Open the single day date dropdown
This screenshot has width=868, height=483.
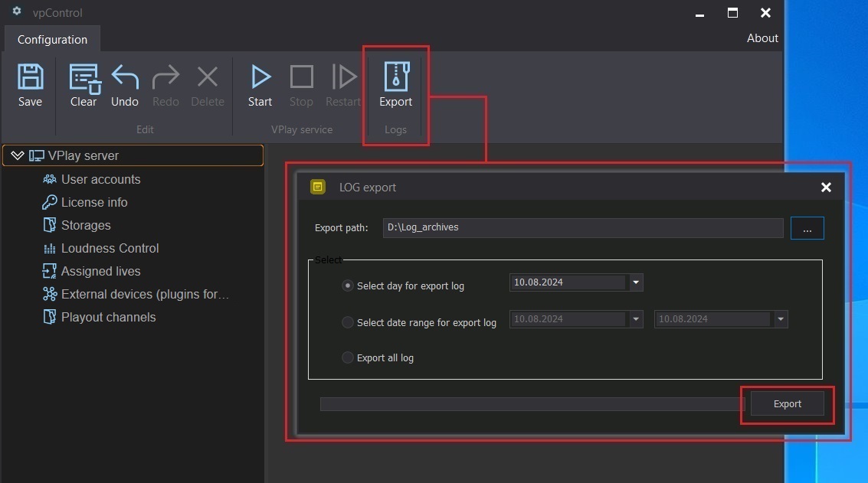pos(636,282)
